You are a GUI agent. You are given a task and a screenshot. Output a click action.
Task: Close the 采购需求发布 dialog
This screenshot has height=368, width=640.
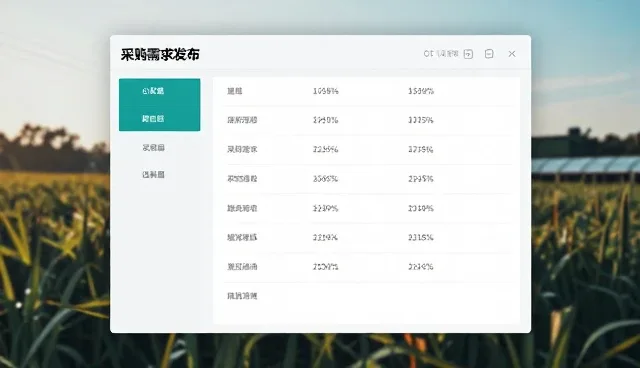point(512,54)
